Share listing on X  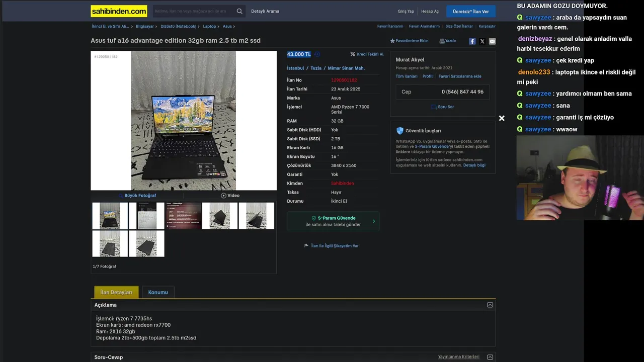point(482,41)
